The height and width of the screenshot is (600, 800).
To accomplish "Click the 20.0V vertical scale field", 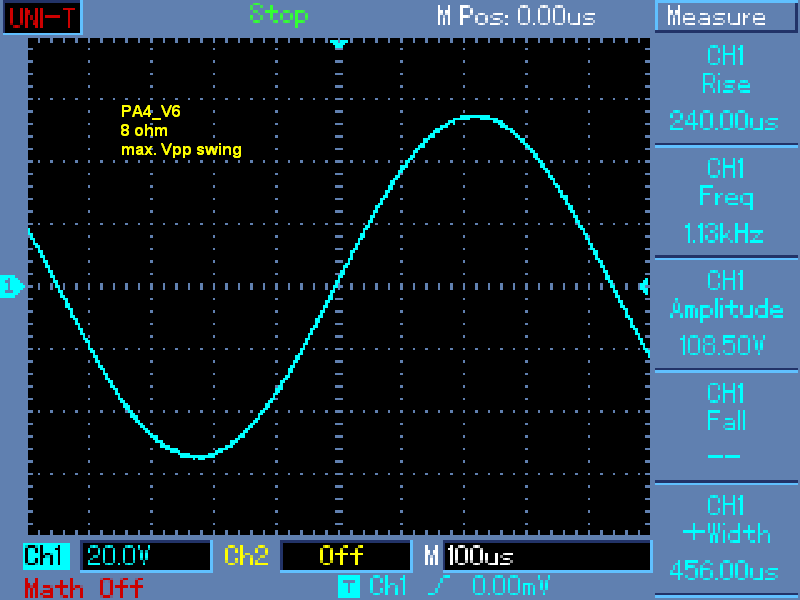I will pos(146,556).
